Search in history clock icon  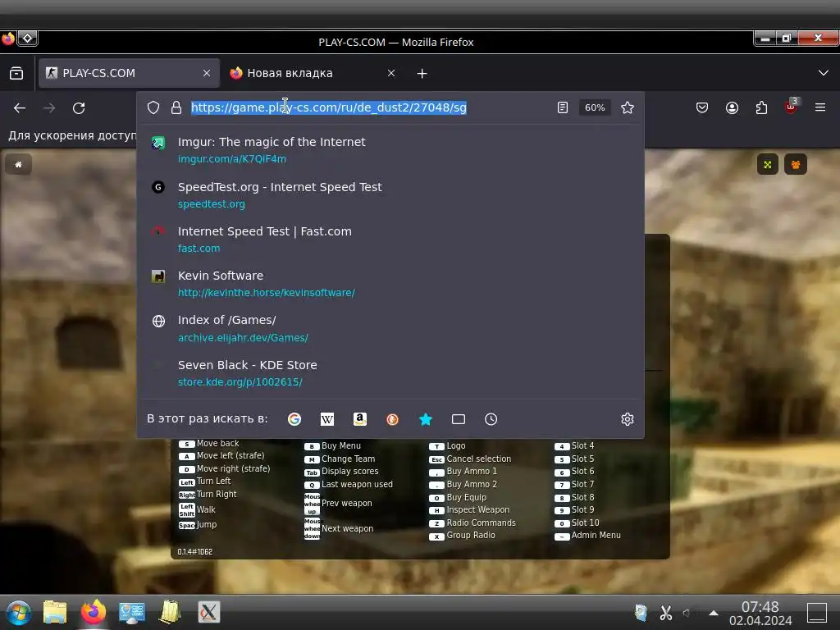coord(491,419)
